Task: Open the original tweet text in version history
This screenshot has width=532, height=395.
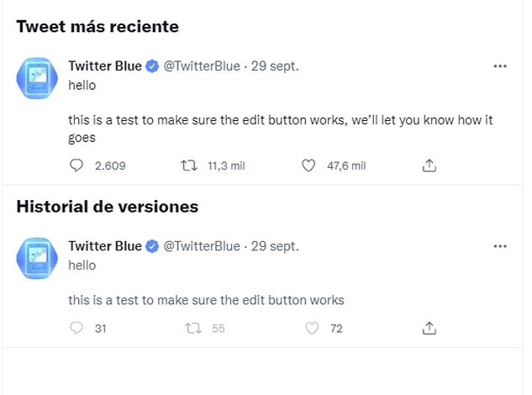Action: 206,300
